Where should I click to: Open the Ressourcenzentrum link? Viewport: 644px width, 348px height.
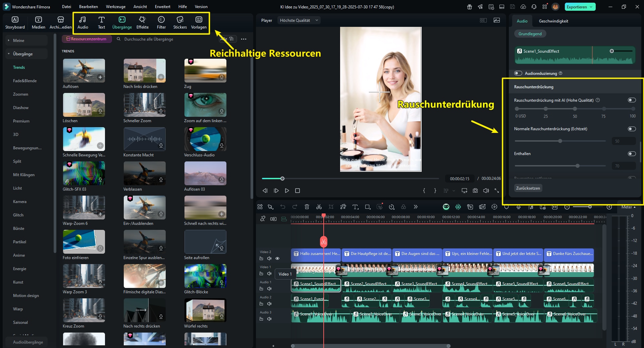click(x=87, y=39)
